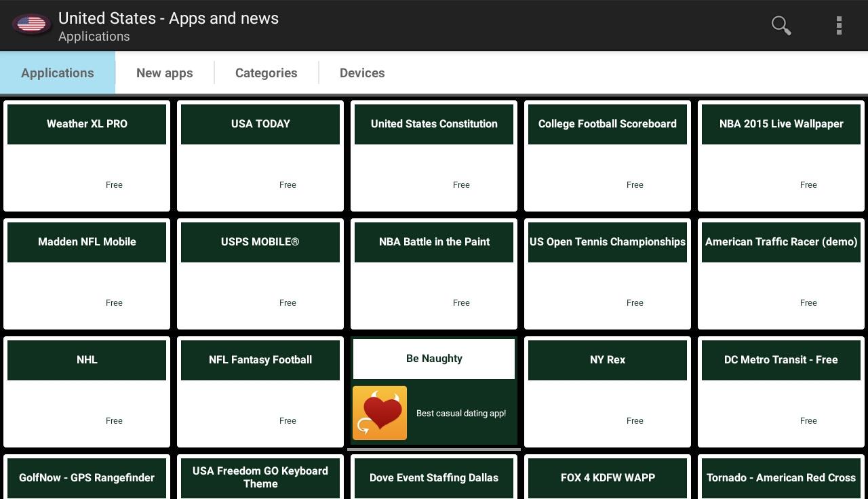Click Free price under United States Constitution
Viewport: 868px width, 499px height.
click(x=461, y=184)
